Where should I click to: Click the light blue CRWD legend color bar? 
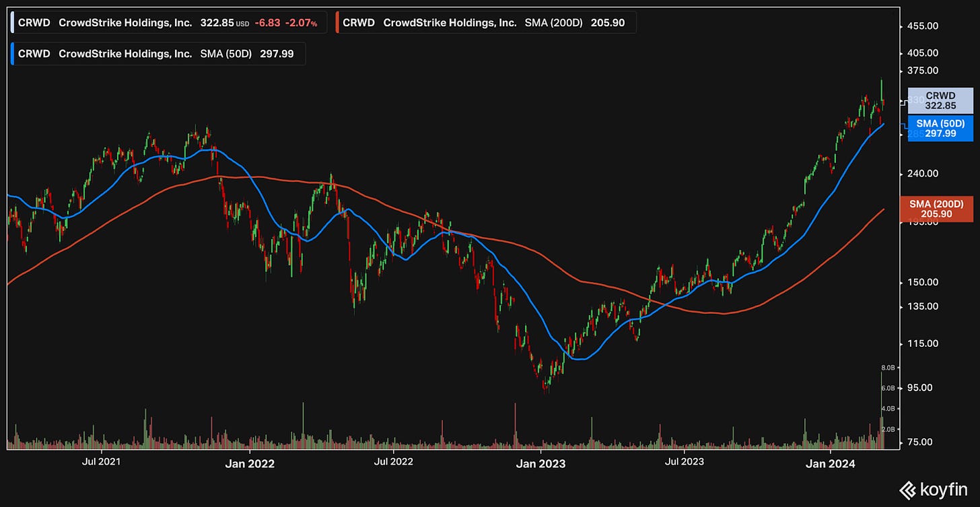click(x=13, y=22)
